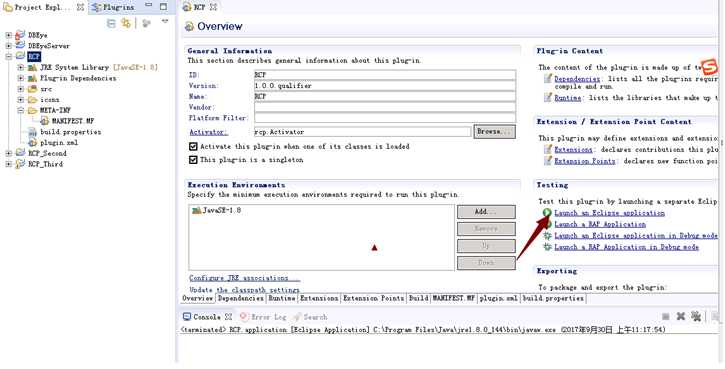Expand the DBEye project node
The height and width of the screenshot is (369, 725).
pos(8,35)
